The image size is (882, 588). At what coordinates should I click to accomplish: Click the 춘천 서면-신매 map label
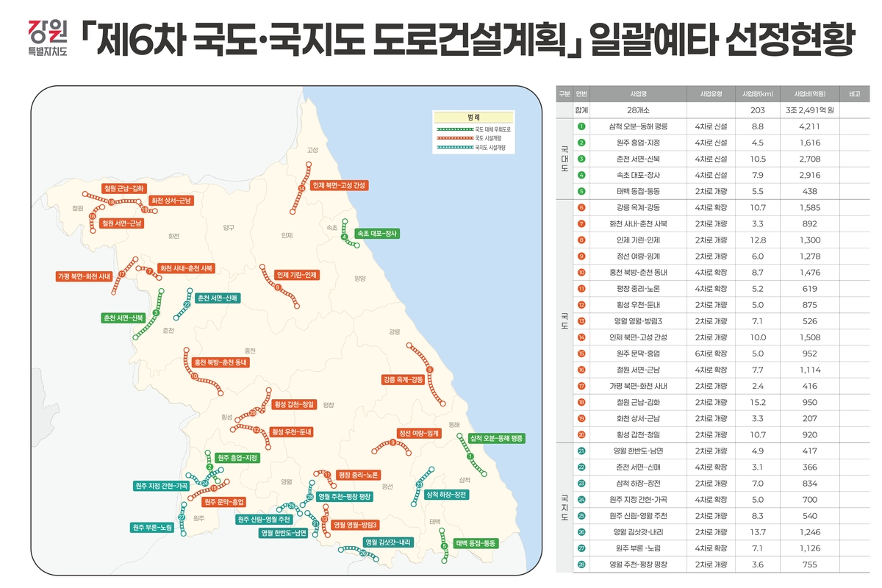click(x=218, y=298)
